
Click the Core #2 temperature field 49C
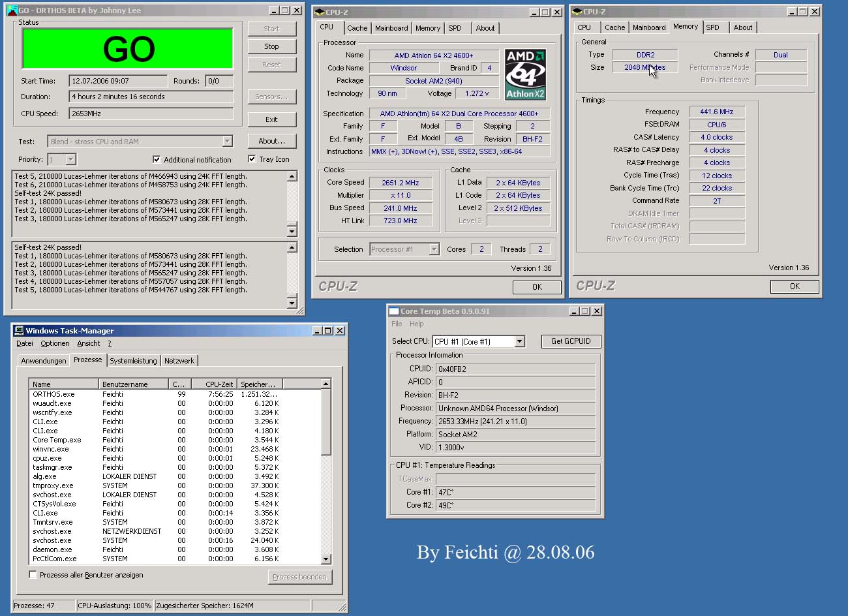pyautogui.click(x=515, y=505)
